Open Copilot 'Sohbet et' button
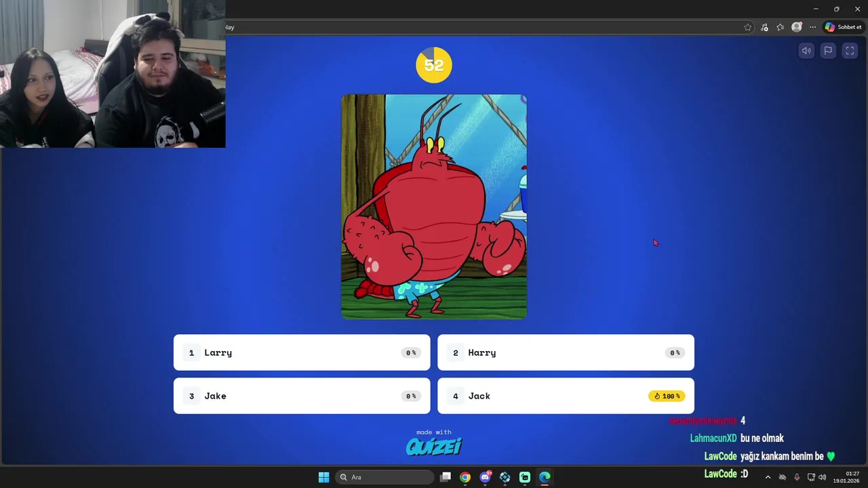Image resolution: width=868 pixels, height=488 pixels. coord(843,27)
